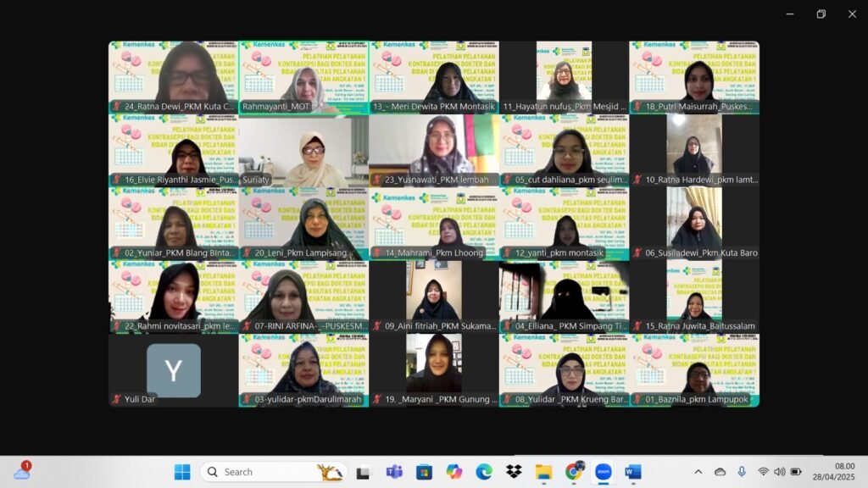Open the weather widget with notification badge

[x=22, y=472]
